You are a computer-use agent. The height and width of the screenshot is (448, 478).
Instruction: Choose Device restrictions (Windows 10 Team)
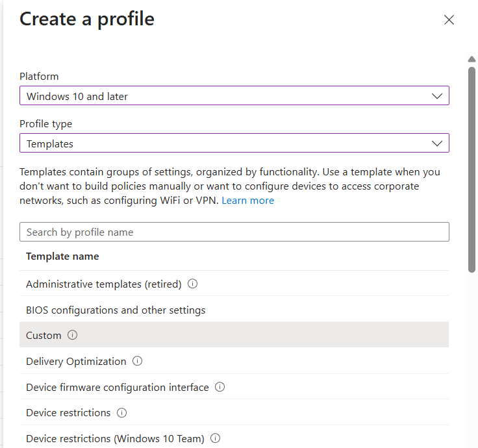[115, 439]
